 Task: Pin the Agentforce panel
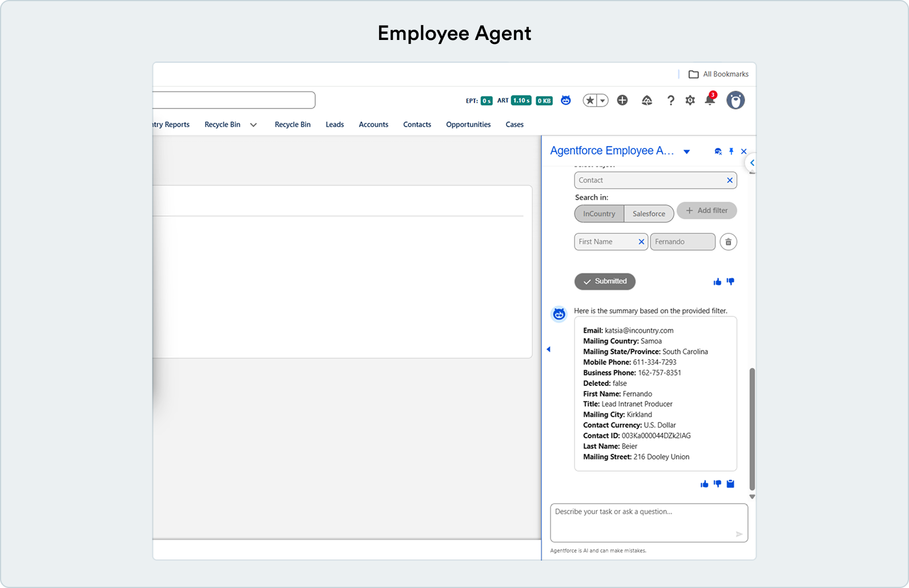(731, 151)
